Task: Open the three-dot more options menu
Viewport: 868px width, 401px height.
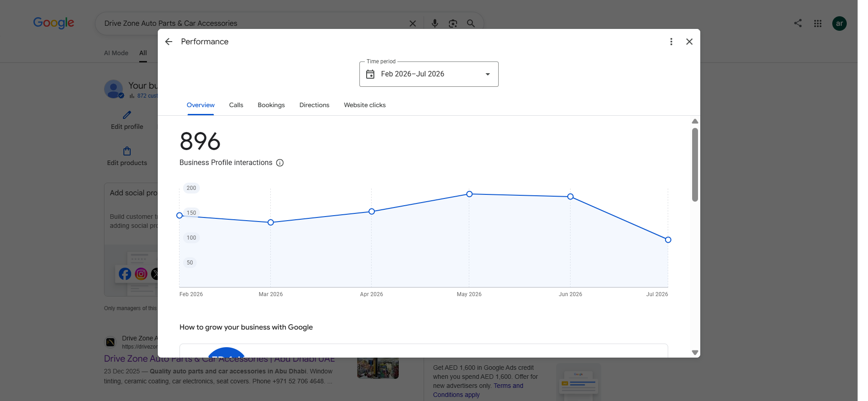Action: point(671,42)
